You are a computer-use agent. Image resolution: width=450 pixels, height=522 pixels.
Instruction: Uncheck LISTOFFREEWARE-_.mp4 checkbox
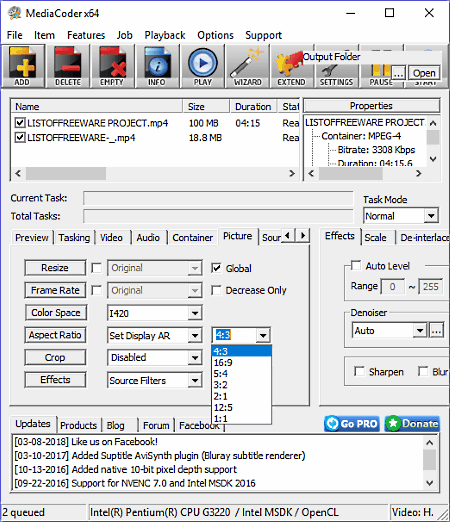(x=20, y=137)
